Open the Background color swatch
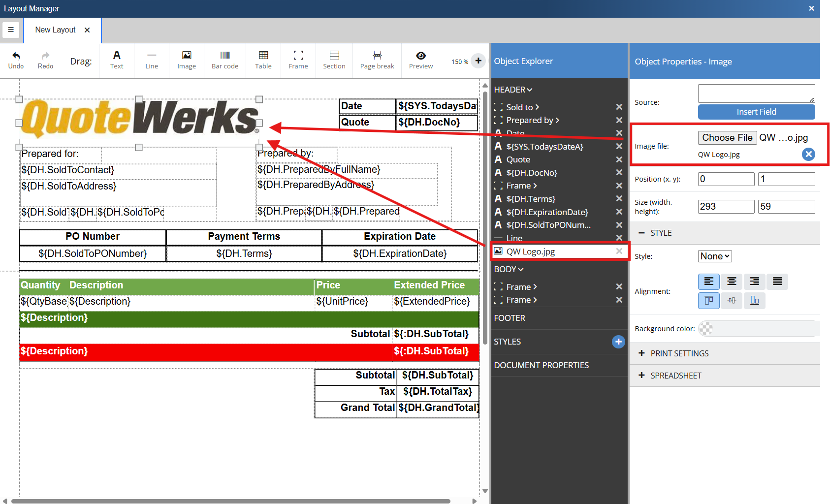 [706, 329]
